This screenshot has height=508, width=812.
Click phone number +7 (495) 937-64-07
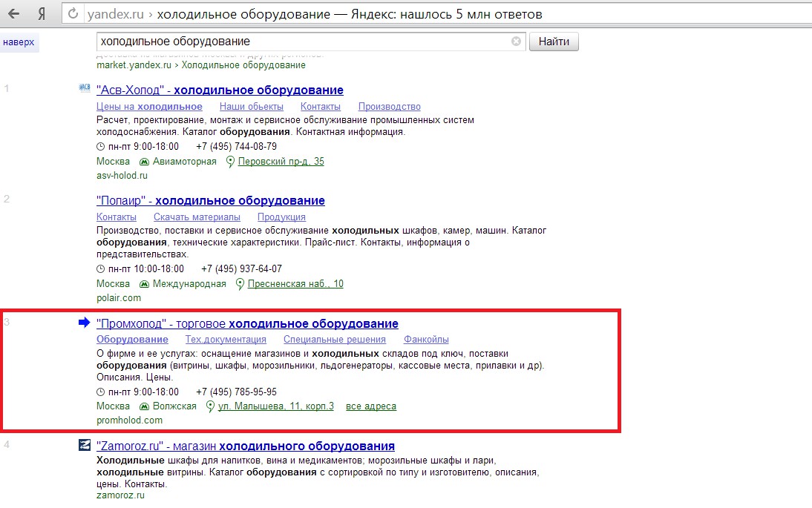click(241, 269)
